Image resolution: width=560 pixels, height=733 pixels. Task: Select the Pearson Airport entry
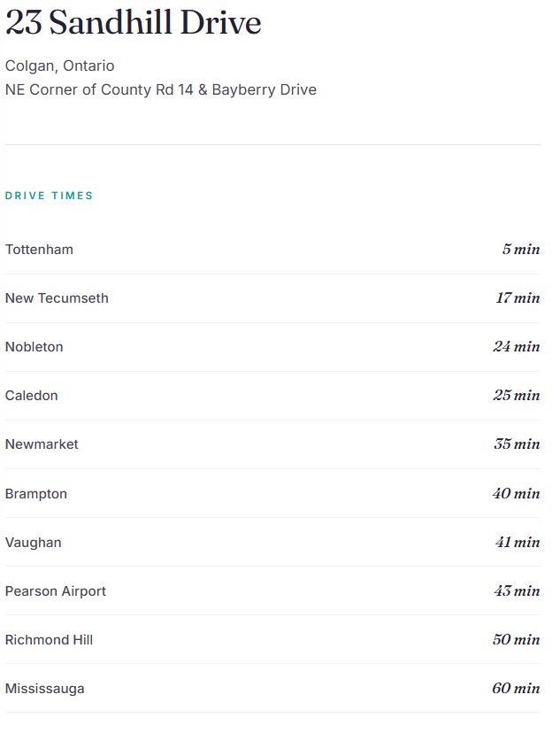56,591
